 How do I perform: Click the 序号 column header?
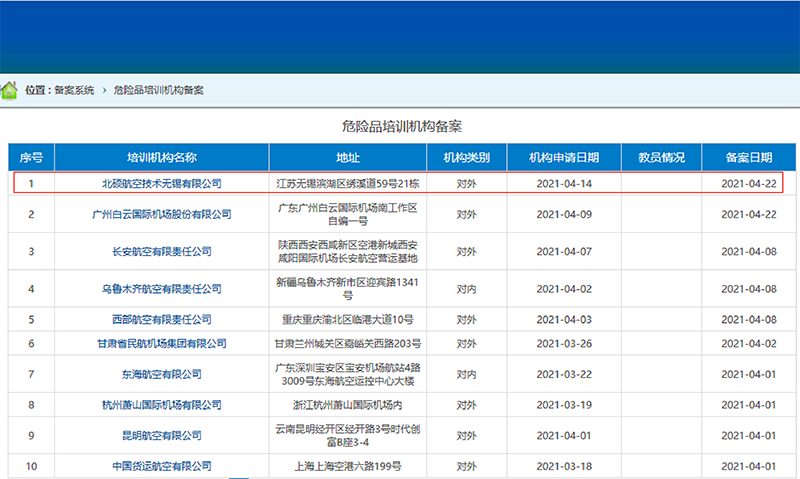pyautogui.click(x=31, y=158)
